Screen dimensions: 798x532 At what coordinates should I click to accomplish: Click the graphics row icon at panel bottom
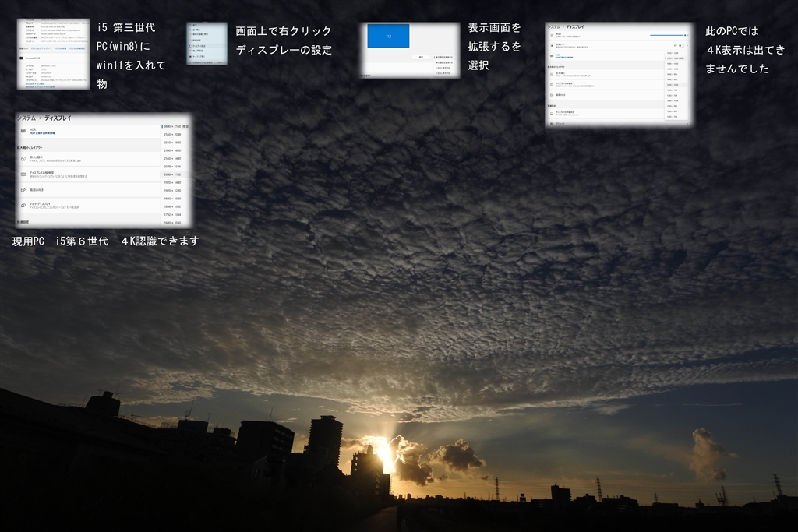[x=552, y=124]
